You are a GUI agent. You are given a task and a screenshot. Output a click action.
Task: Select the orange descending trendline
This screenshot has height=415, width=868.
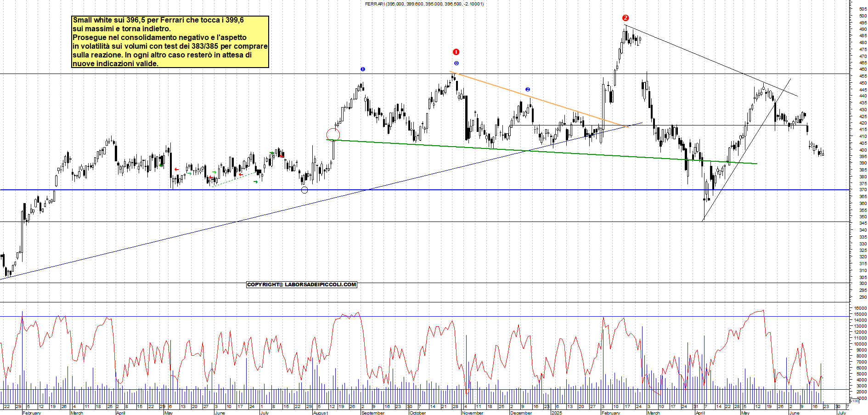pyautogui.click(x=539, y=99)
